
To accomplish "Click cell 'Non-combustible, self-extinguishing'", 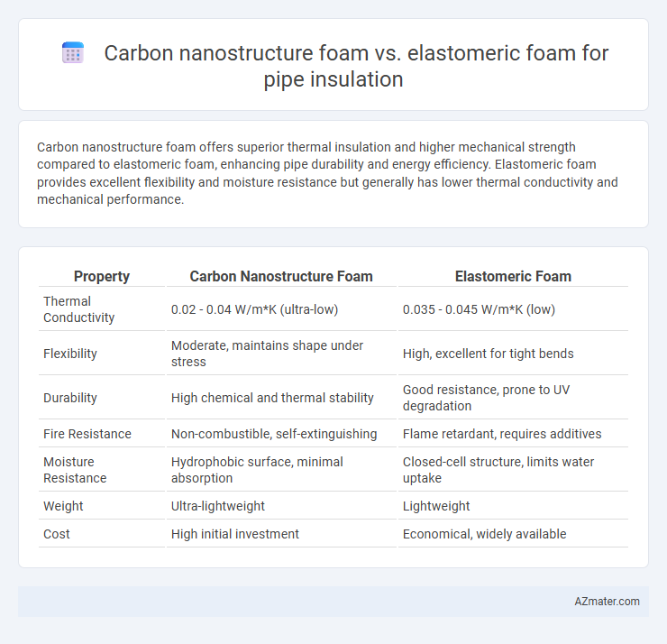I will pos(281,434).
